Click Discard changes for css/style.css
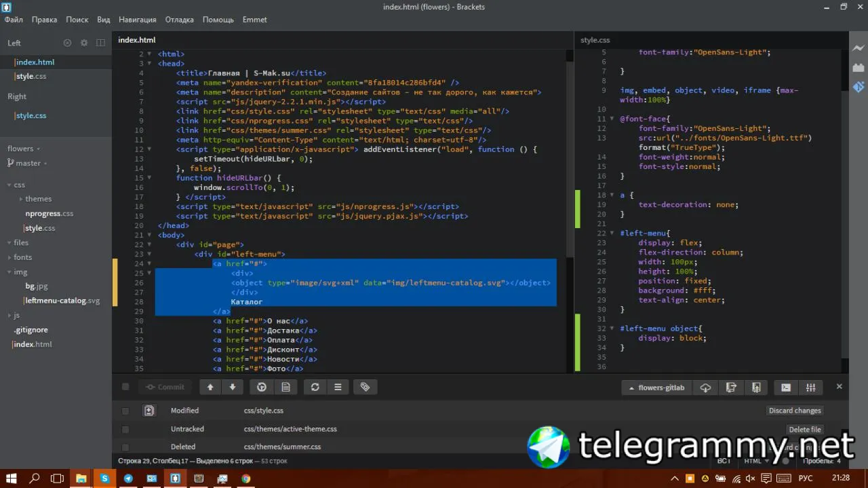The width and height of the screenshot is (868, 488). [795, 411]
